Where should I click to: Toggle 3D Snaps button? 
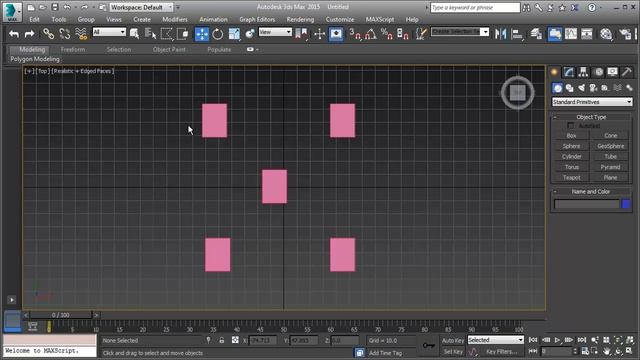click(355, 34)
